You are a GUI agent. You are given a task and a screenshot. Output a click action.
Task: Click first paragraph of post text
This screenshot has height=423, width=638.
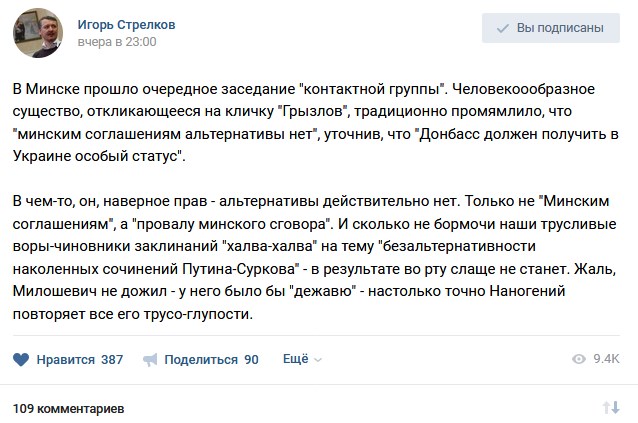click(x=316, y=122)
